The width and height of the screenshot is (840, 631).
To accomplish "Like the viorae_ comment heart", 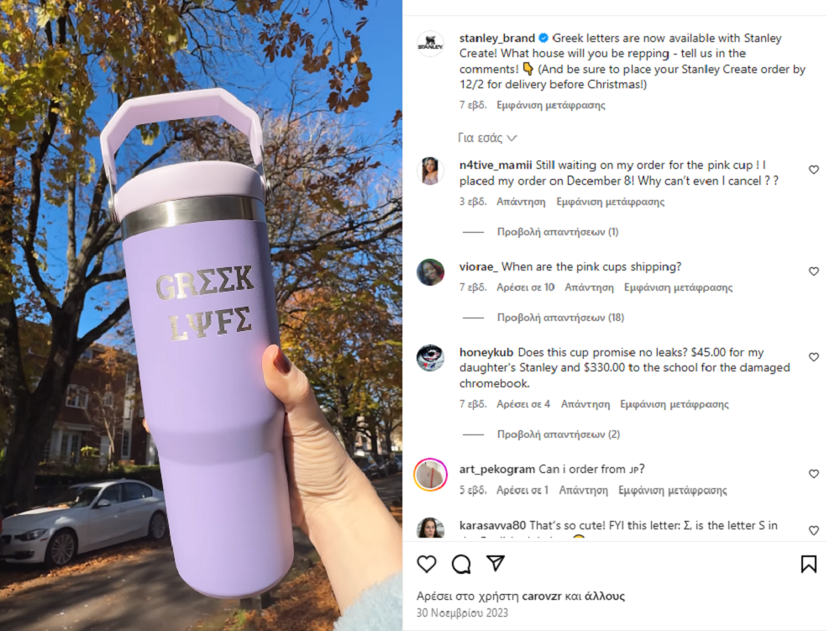I will pos(813,271).
